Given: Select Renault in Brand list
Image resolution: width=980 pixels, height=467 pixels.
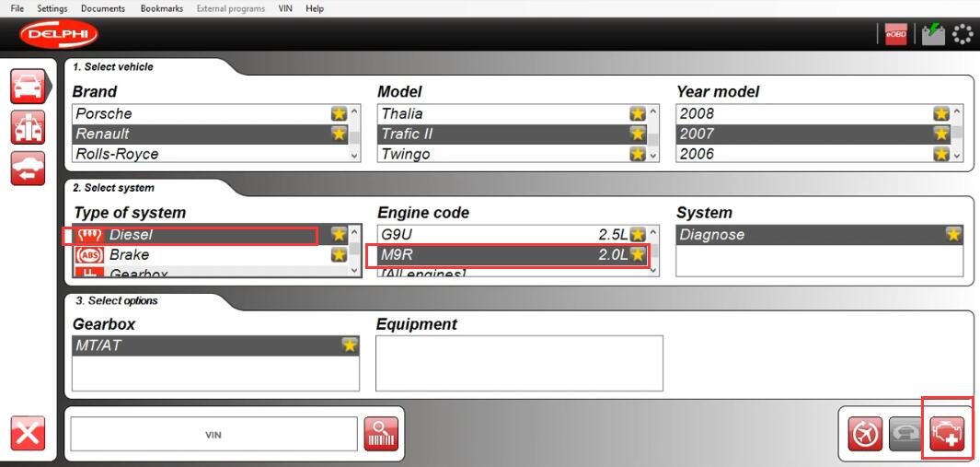Looking at the screenshot, I should (211, 134).
